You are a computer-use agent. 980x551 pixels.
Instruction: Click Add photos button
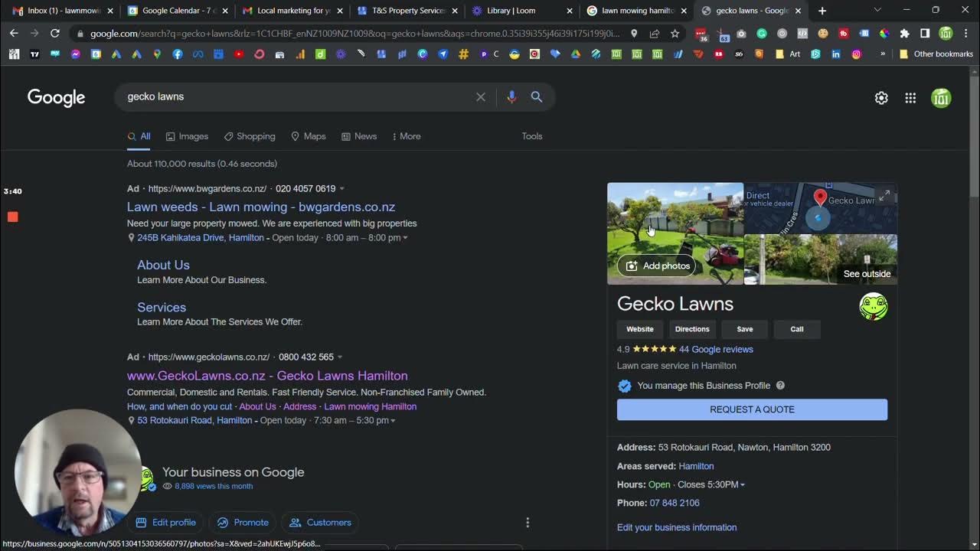(x=658, y=266)
